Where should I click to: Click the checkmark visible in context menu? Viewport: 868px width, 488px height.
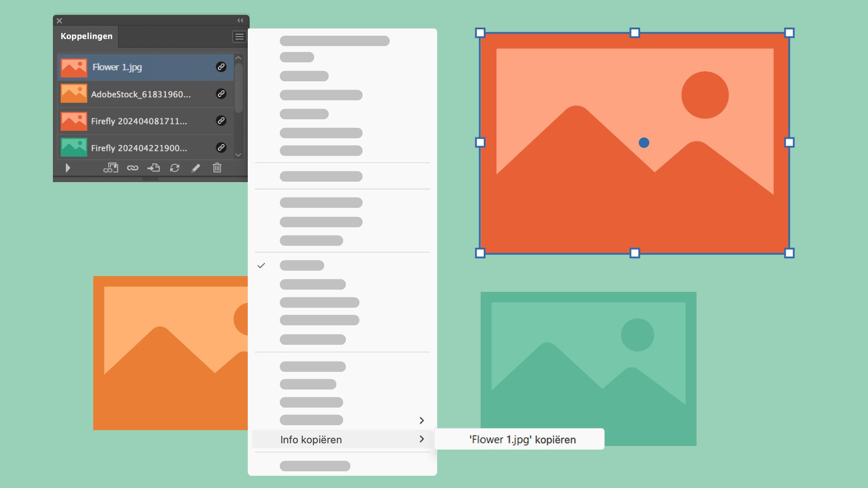[x=261, y=265]
